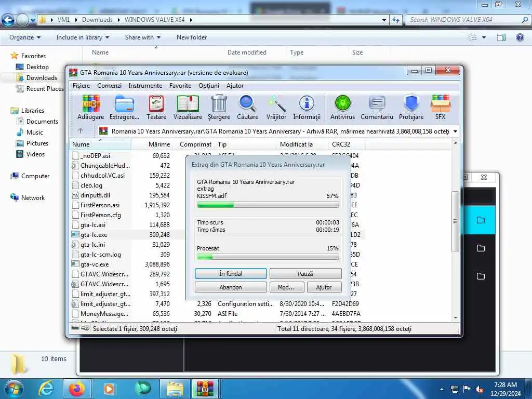Viewport: 532px width, 399px height.
Task: Open the Instrumente menu
Action: click(145, 86)
